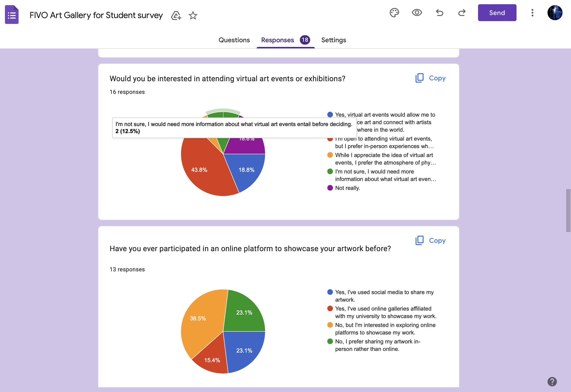Star the FIVO Art Gallery form
Viewport: 571px width, 392px height.
[x=193, y=15]
